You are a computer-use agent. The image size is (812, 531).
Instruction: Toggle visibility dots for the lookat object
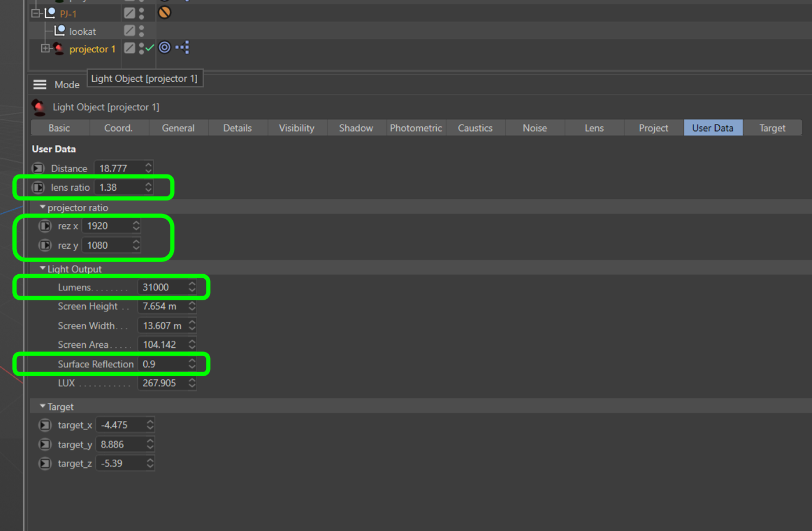click(142, 31)
